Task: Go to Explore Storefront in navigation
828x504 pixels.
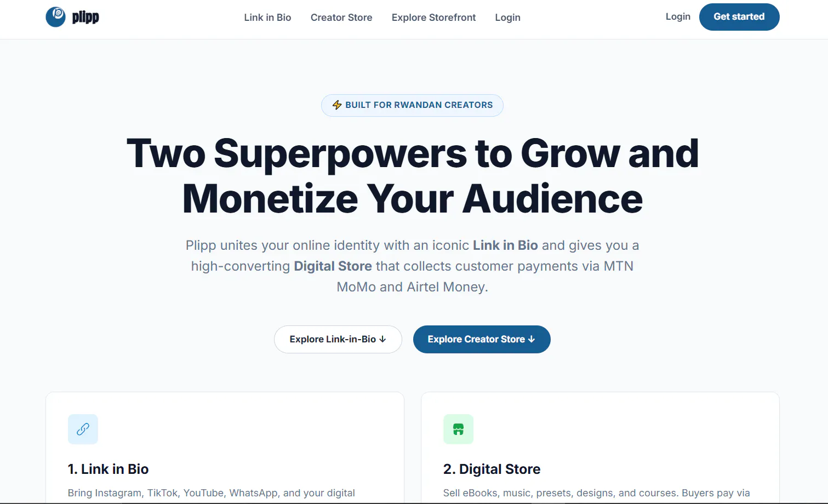Action: coord(433,18)
